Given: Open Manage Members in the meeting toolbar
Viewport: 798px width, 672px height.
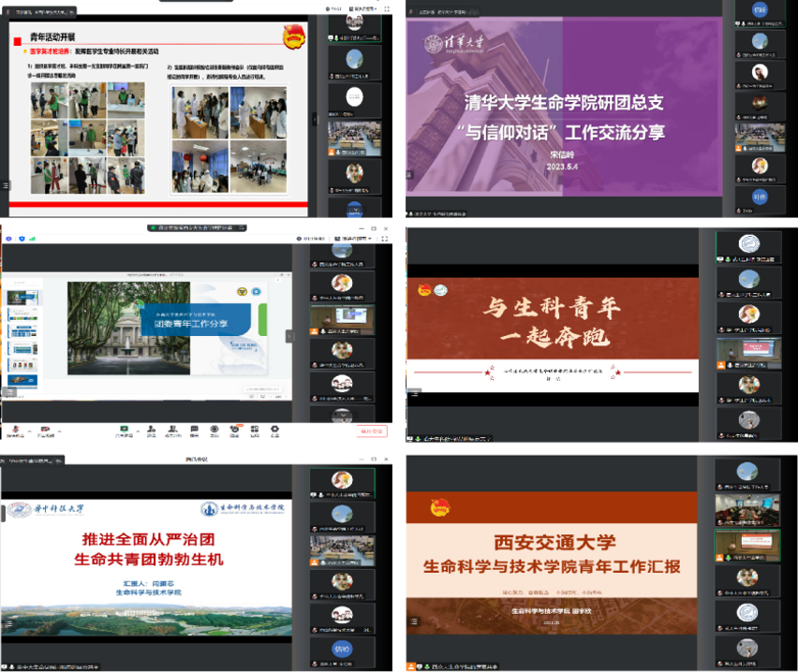Looking at the screenshot, I should (173, 429).
